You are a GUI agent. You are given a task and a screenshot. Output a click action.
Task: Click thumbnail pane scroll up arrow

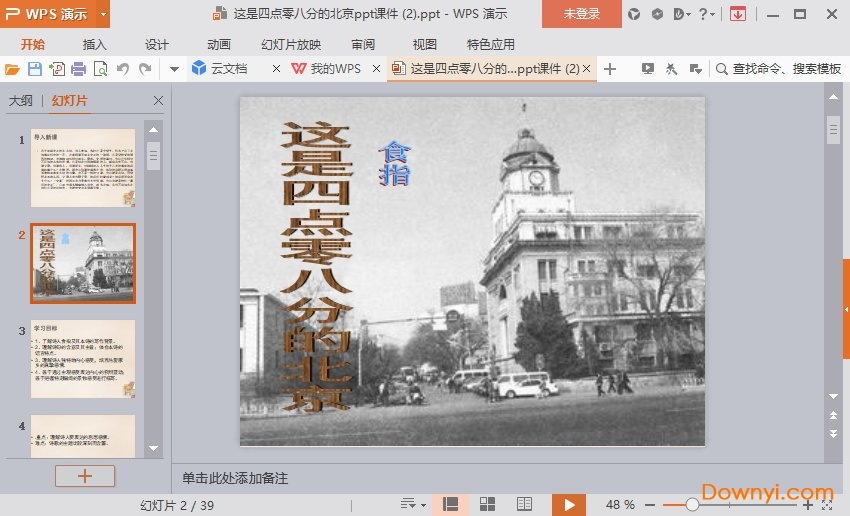(x=153, y=130)
